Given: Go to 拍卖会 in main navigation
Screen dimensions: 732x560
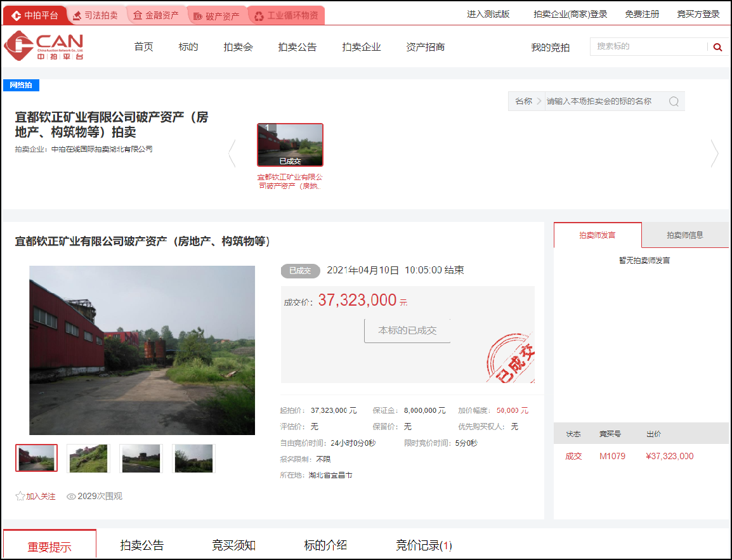Looking at the screenshot, I should [x=238, y=47].
